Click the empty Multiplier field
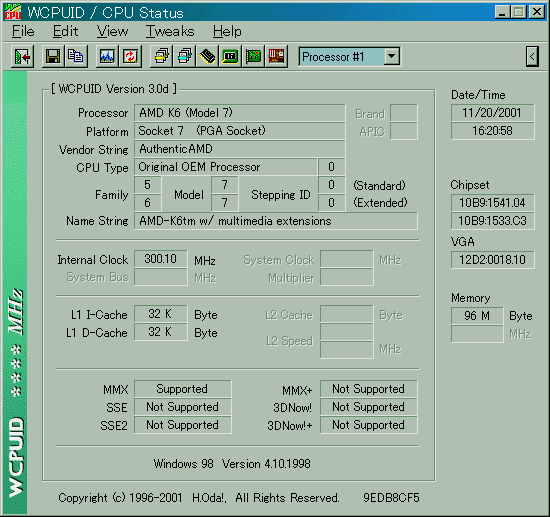 click(347, 277)
